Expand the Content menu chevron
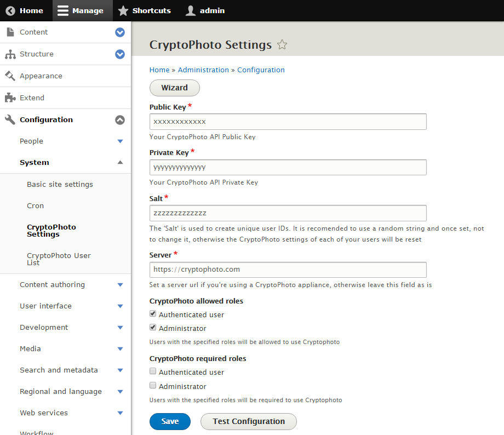Image resolution: width=504 pixels, height=435 pixels. [120, 32]
